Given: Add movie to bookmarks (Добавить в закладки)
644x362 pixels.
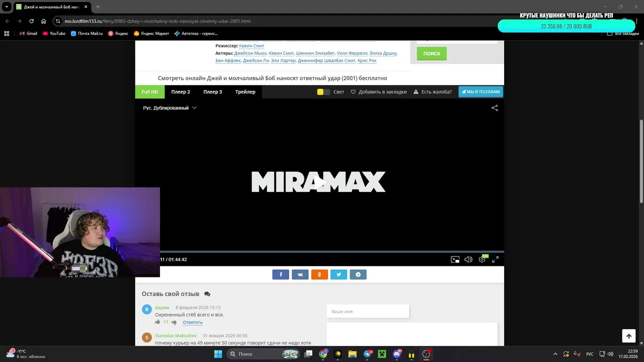Looking at the screenshot, I should pos(378,92).
